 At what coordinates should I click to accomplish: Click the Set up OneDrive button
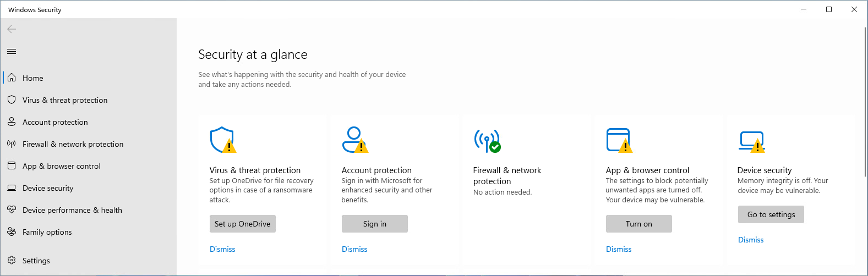pyautogui.click(x=243, y=224)
